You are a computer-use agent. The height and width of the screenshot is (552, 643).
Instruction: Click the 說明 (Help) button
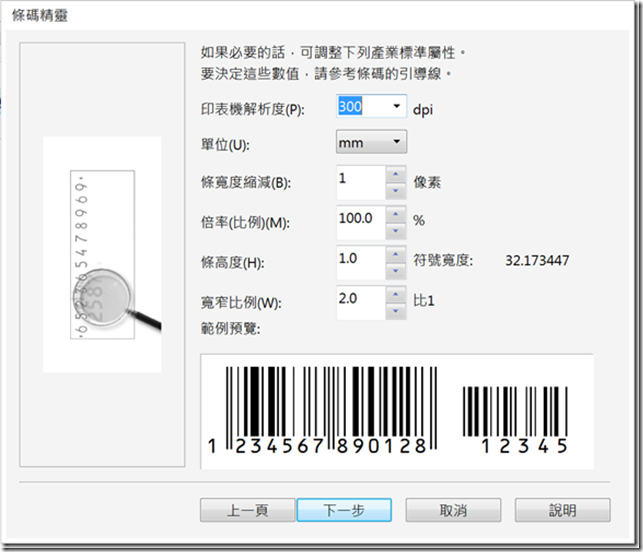click(x=563, y=510)
